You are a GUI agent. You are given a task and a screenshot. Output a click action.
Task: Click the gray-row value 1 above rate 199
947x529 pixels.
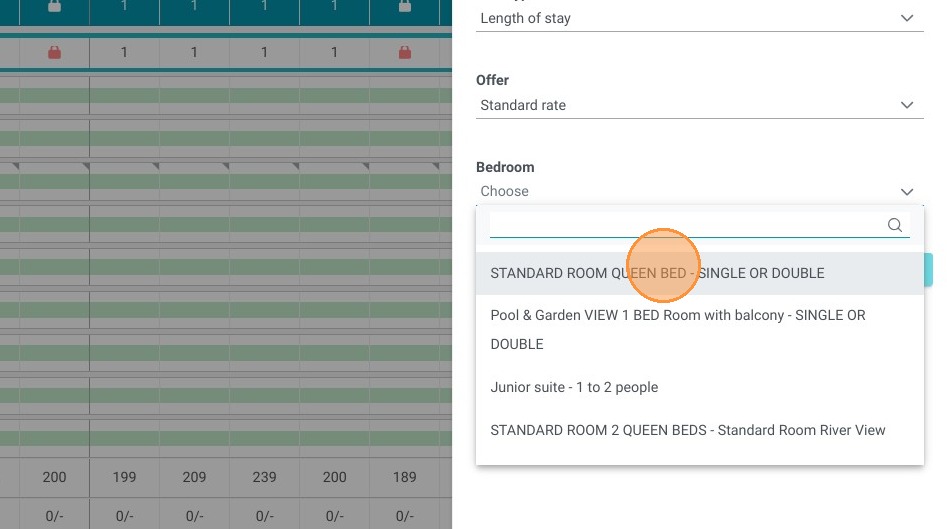tap(124, 53)
